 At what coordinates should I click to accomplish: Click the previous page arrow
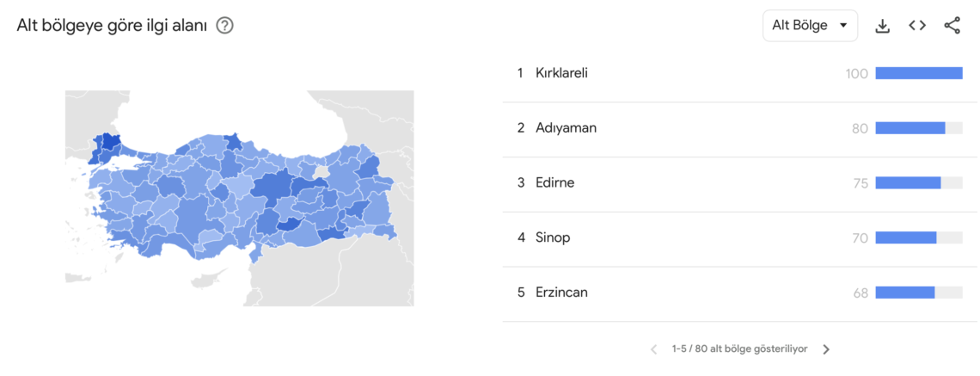654,349
